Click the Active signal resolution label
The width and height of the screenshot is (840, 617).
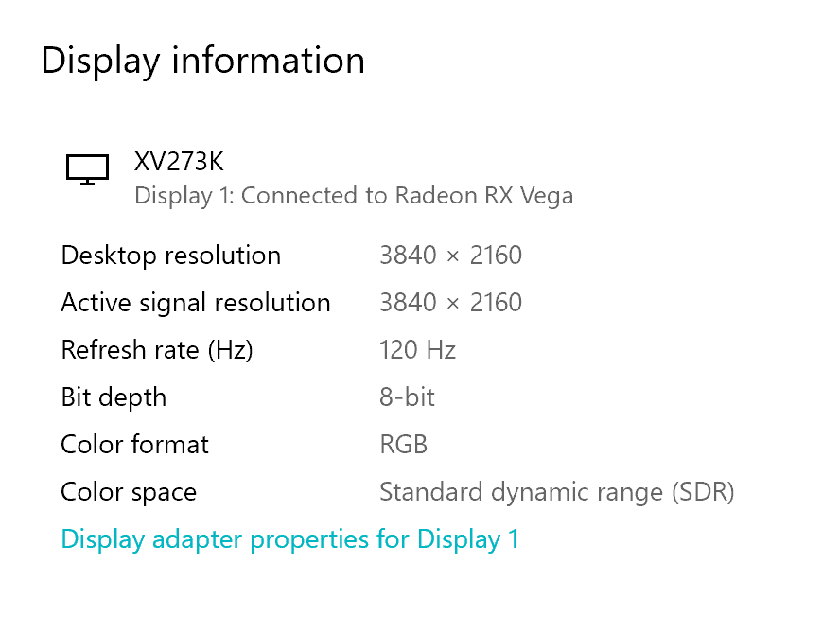coord(195,303)
